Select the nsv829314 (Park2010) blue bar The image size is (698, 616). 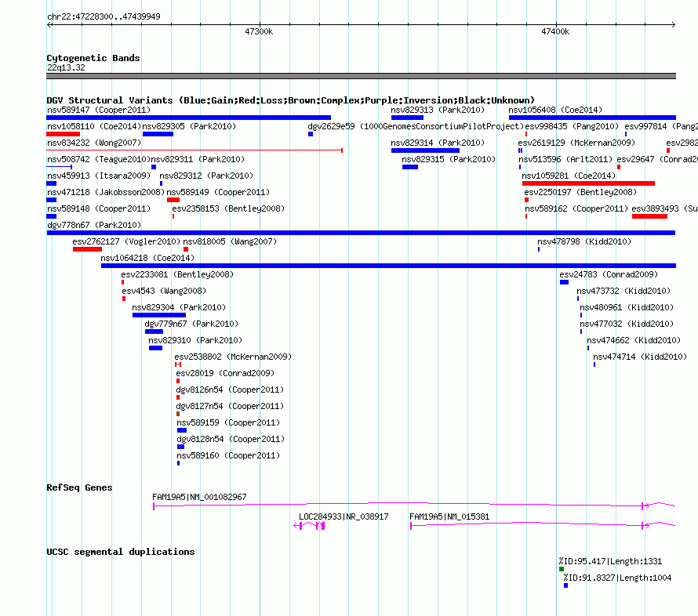[425, 150]
